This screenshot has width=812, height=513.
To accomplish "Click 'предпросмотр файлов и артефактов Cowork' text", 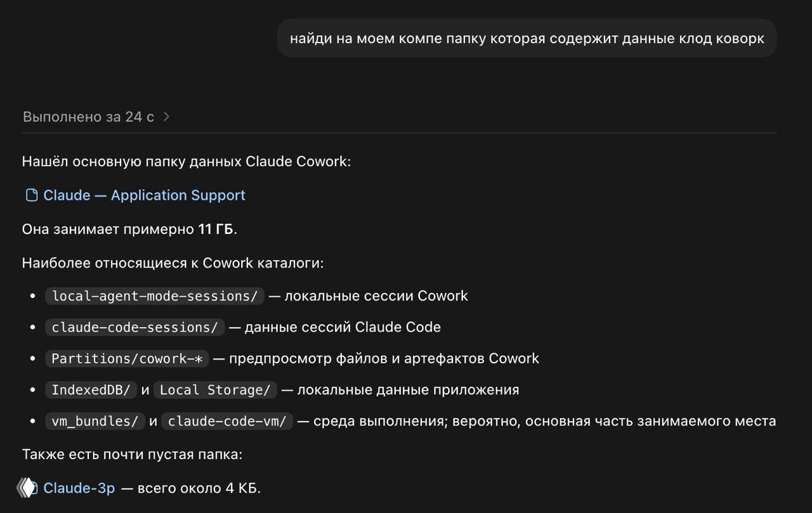I will point(384,358).
